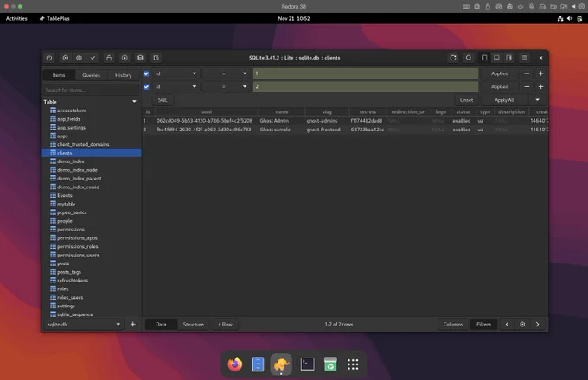Click the new query edit icon

pos(156,58)
